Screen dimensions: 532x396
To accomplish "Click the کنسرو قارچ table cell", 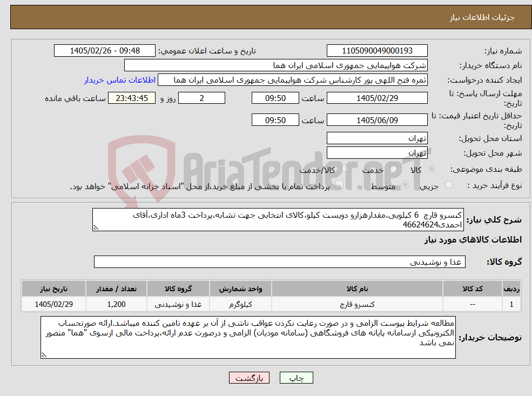I will tap(357, 304).
